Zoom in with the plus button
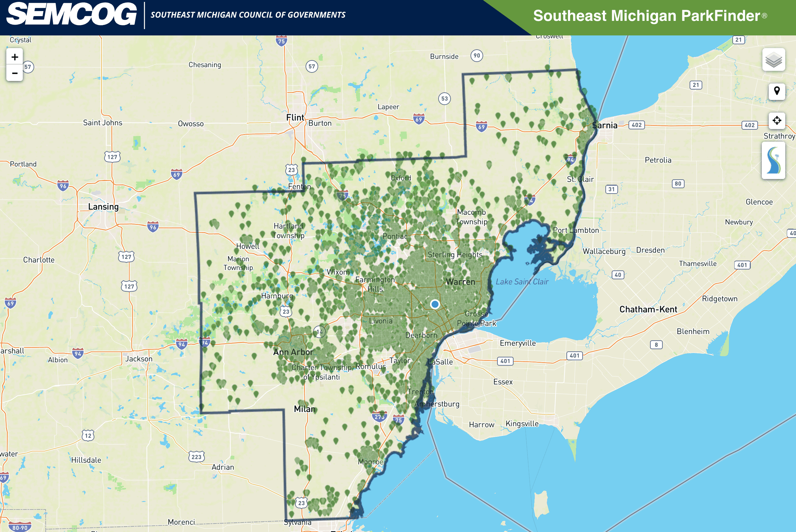The width and height of the screenshot is (796, 532). pos(15,57)
